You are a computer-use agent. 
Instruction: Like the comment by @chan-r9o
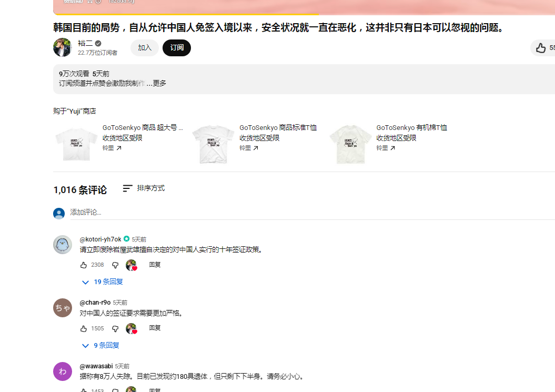84,329
